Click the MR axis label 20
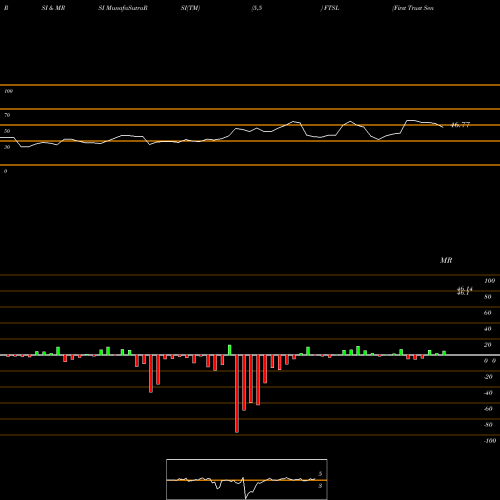 coord(488,345)
